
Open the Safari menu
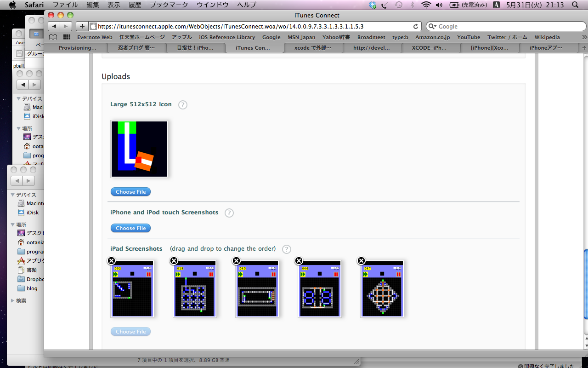click(34, 5)
